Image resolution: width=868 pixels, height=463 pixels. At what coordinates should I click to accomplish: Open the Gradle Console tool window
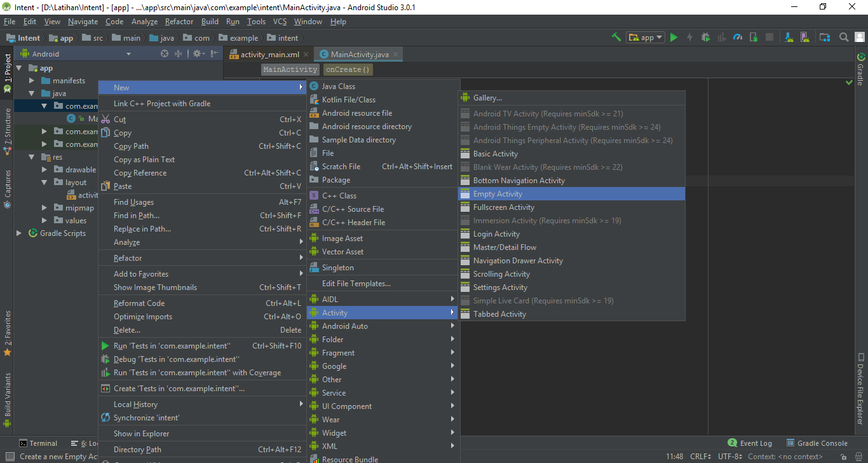coord(817,443)
